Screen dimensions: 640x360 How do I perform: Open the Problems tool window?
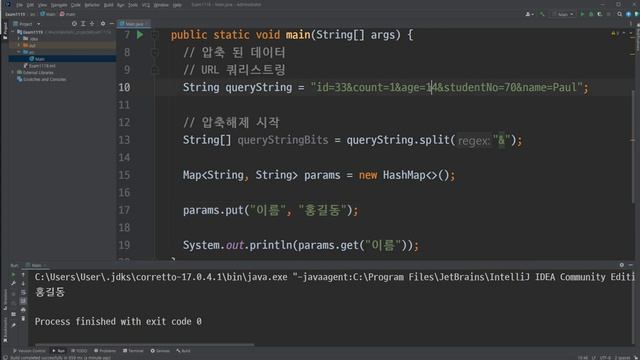tap(105, 351)
